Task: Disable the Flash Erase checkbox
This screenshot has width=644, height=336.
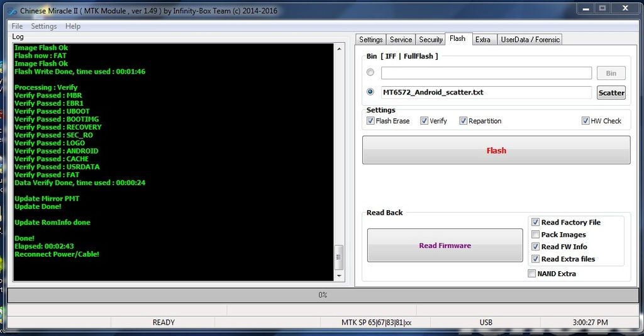Action: 370,121
